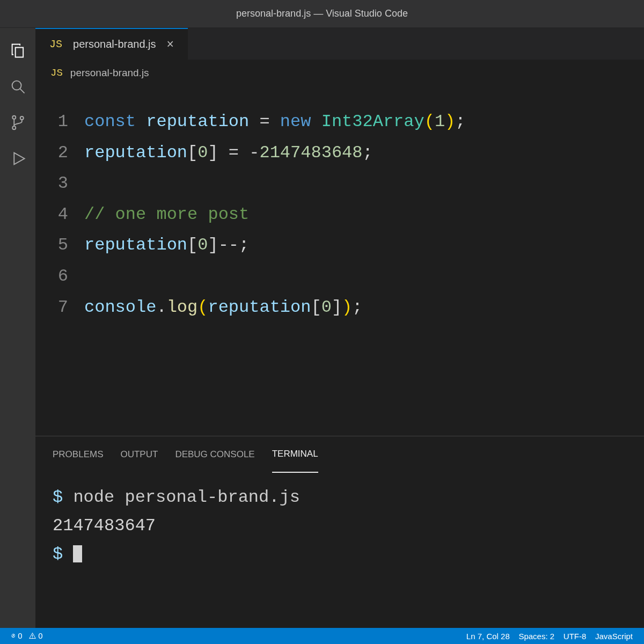Click line number 2 in the gutter
This screenshot has height=644, width=644.
click(63, 153)
